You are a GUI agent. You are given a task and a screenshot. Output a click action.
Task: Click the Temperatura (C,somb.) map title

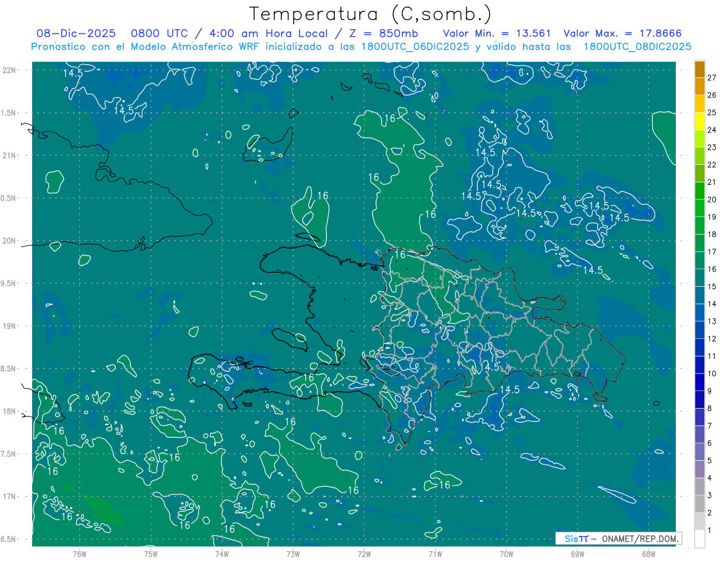(x=371, y=14)
